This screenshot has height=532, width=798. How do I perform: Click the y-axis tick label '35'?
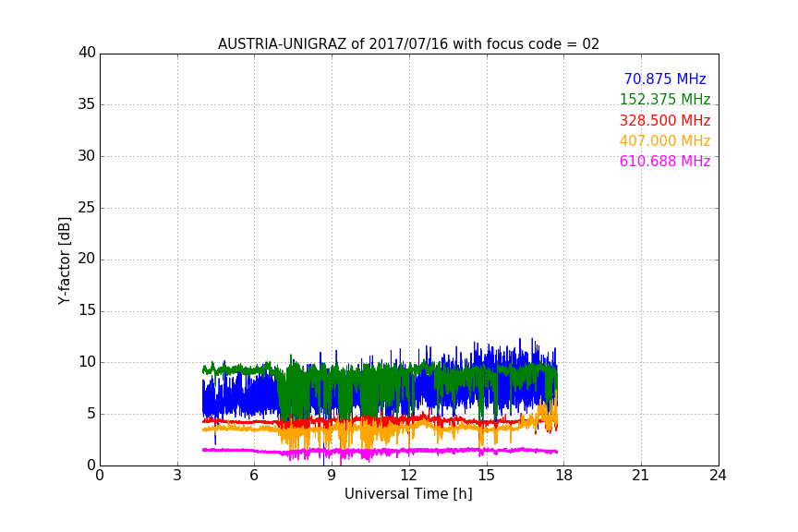pyautogui.click(x=87, y=104)
